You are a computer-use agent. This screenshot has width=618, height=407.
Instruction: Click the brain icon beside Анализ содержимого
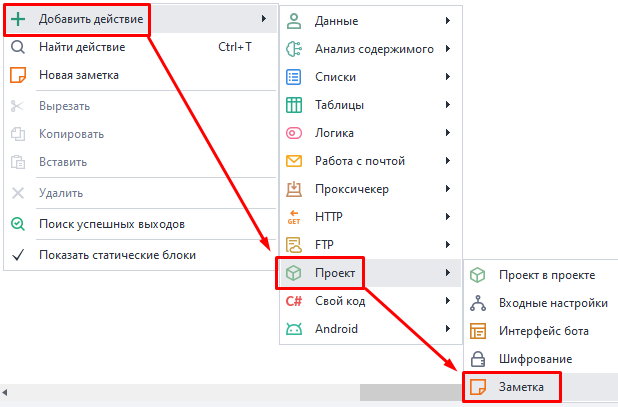click(294, 49)
